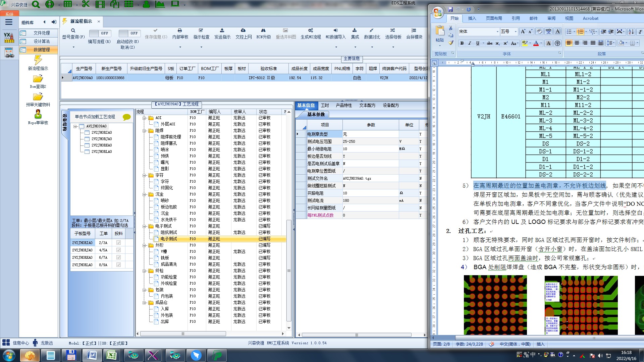Click the Word Format Painter brush icon

tap(451, 43)
